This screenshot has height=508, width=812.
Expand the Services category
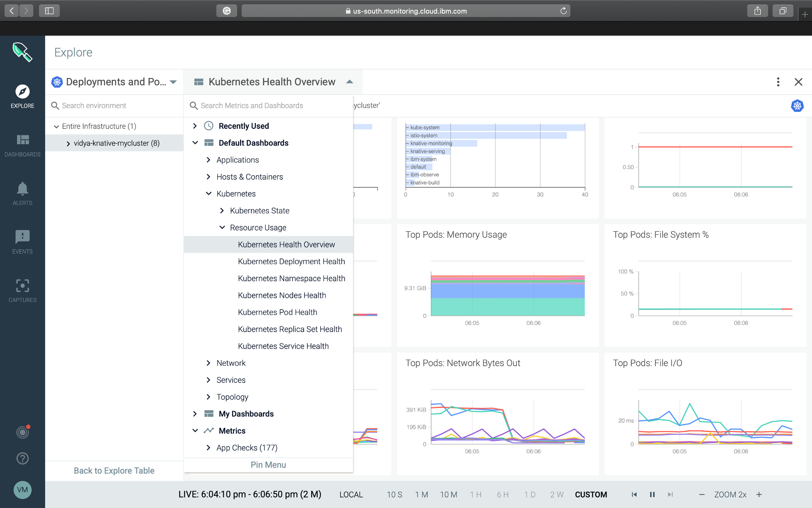(x=208, y=380)
